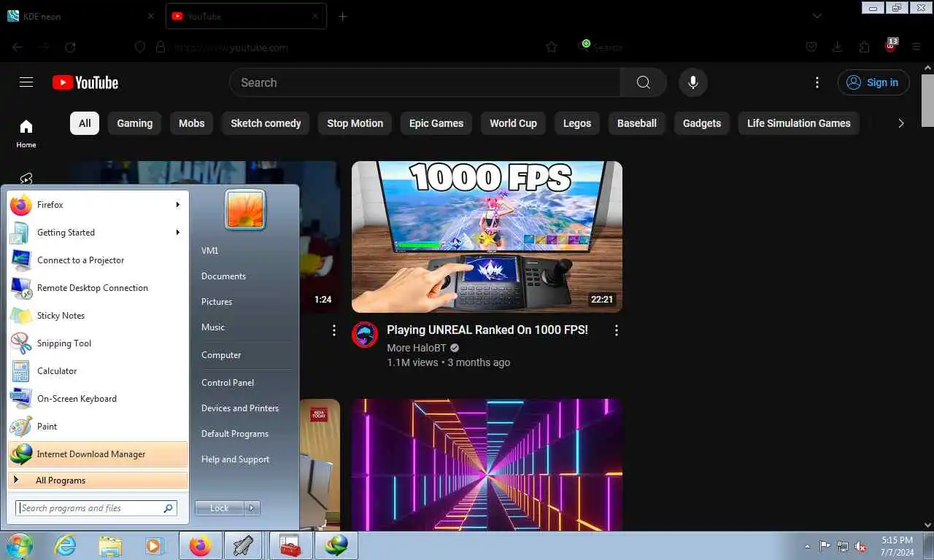934x560 pixels.
Task: Open Pictures library
Action: (217, 302)
